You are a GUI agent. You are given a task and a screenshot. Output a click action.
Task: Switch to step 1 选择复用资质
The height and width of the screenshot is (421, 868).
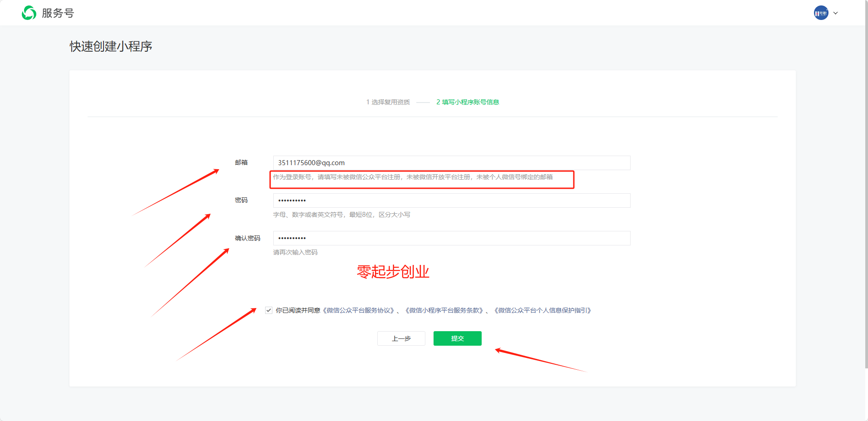pyautogui.click(x=388, y=102)
